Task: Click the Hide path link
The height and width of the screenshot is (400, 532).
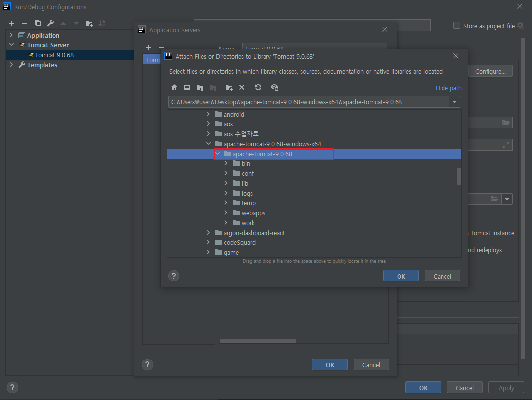Action: (448, 88)
